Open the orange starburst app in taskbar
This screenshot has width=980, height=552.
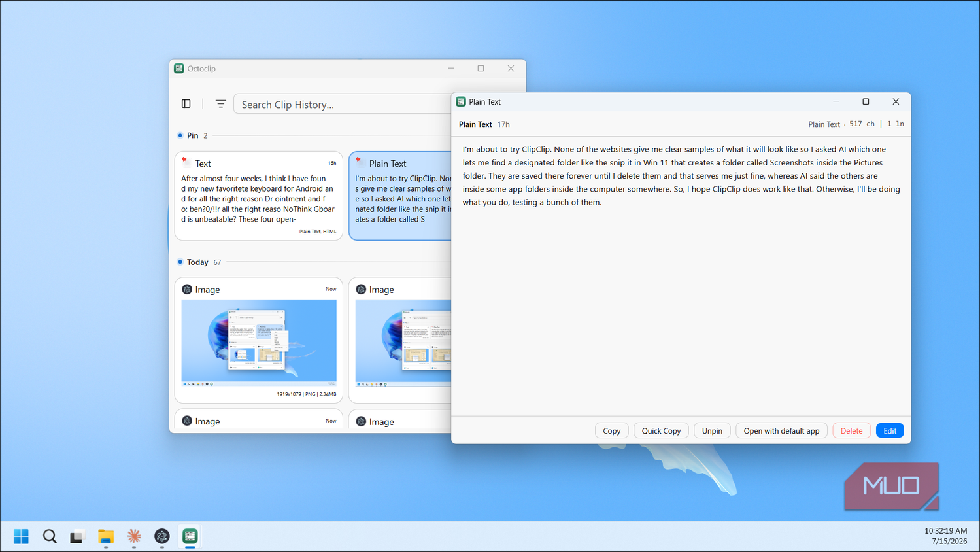[x=134, y=536]
